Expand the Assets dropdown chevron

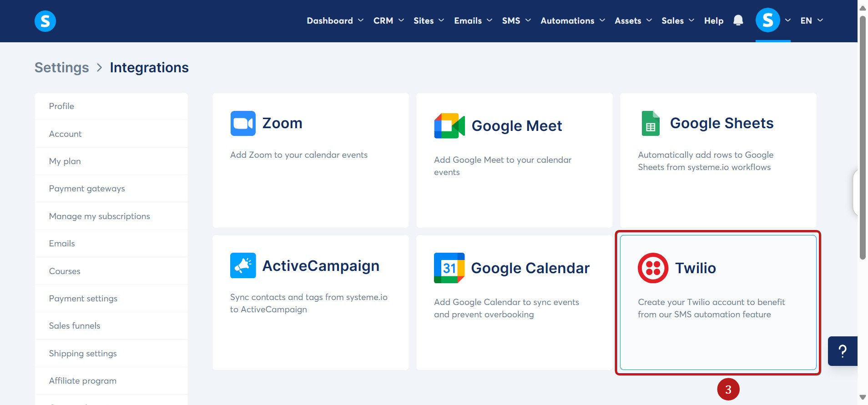coord(649,20)
